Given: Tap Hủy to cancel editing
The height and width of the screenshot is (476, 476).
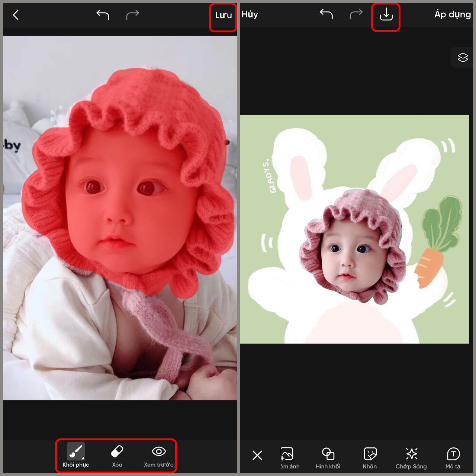Looking at the screenshot, I should [x=250, y=14].
